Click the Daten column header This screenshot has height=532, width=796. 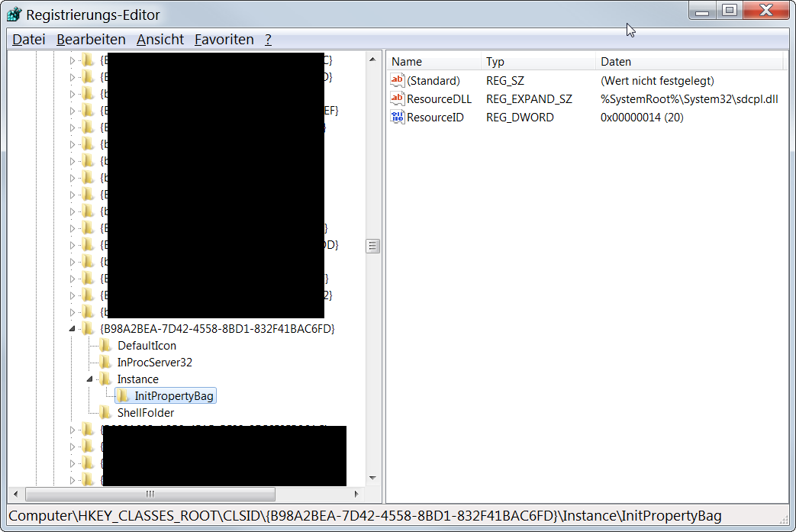click(687, 62)
